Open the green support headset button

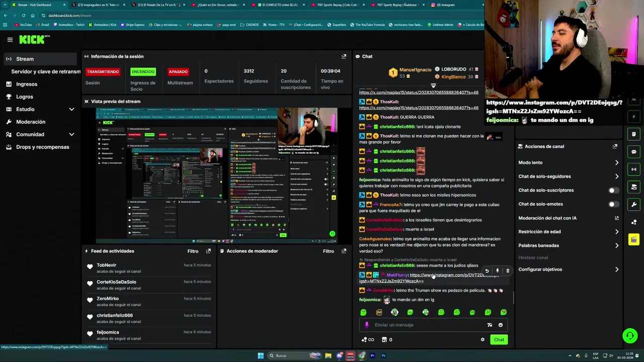[x=630, y=335]
